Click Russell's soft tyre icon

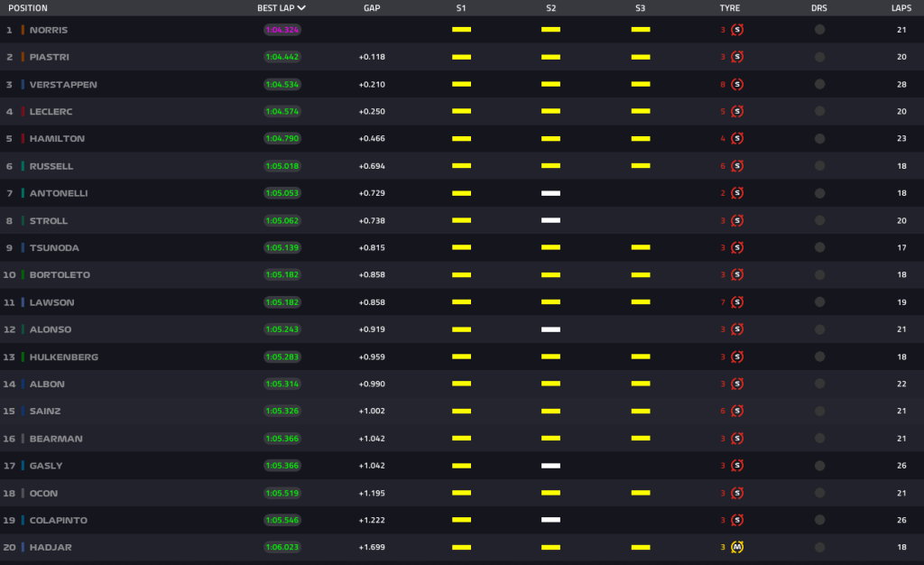coord(737,166)
